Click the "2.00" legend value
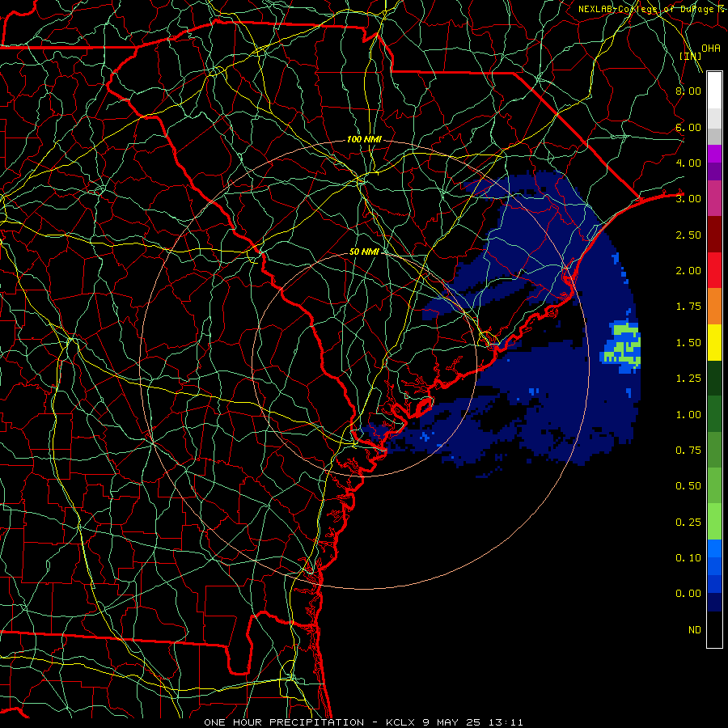The height and width of the screenshot is (728, 728). point(688,271)
